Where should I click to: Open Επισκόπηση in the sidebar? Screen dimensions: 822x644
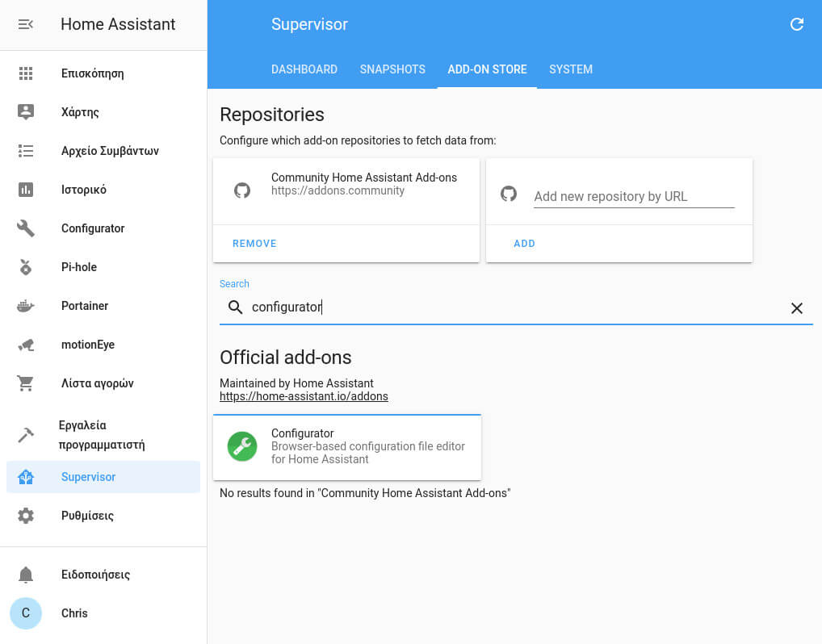click(x=103, y=73)
